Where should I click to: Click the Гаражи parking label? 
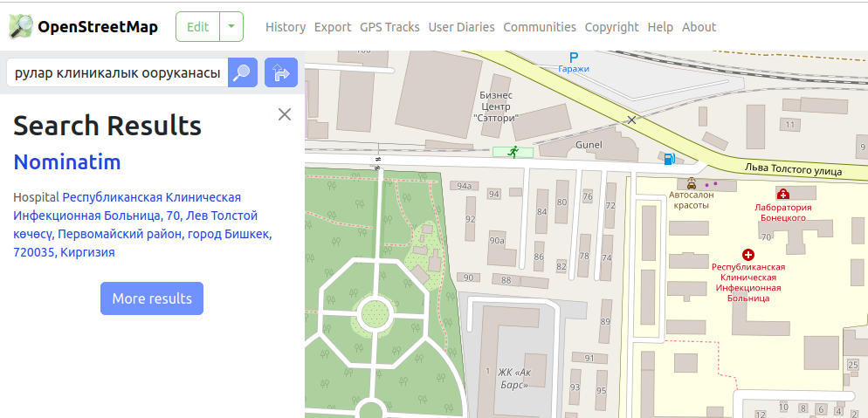pyautogui.click(x=574, y=69)
